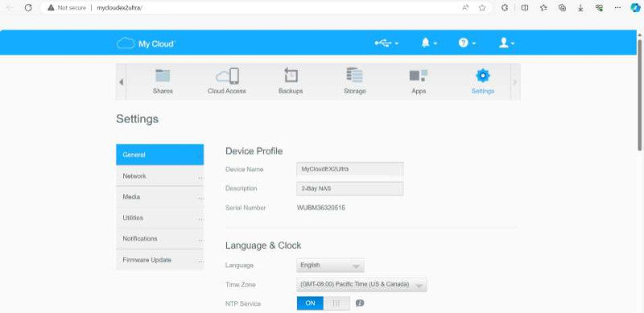Click left navigation carousel arrow
This screenshot has height=313, width=644.
(122, 82)
